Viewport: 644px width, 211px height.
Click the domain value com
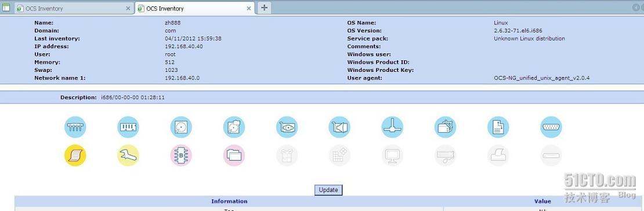pyautogui.click(x=171, y=31)
